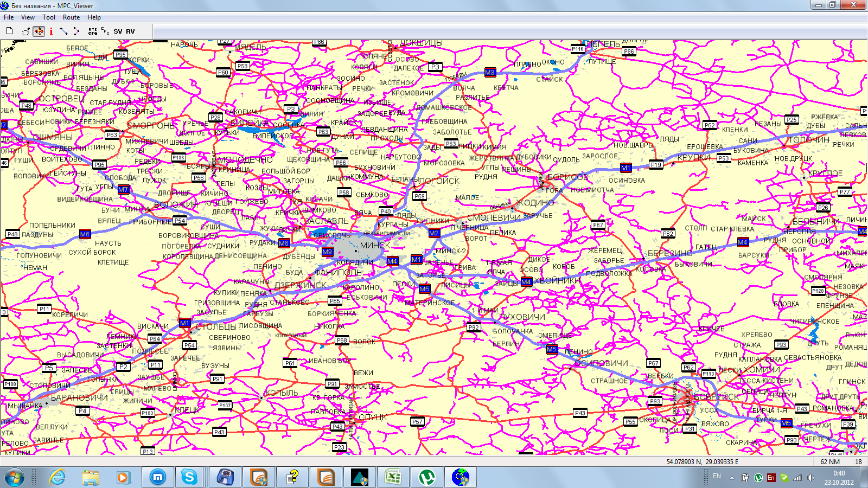
Task: Click the Windows Start button
Action: click(15, 477)
